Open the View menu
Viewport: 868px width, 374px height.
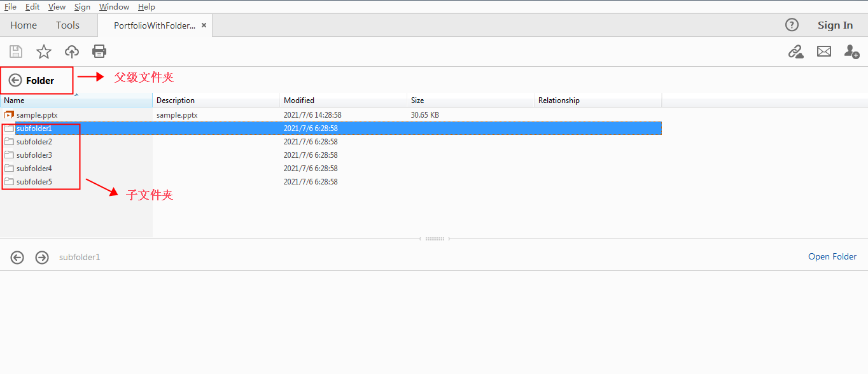57,7
